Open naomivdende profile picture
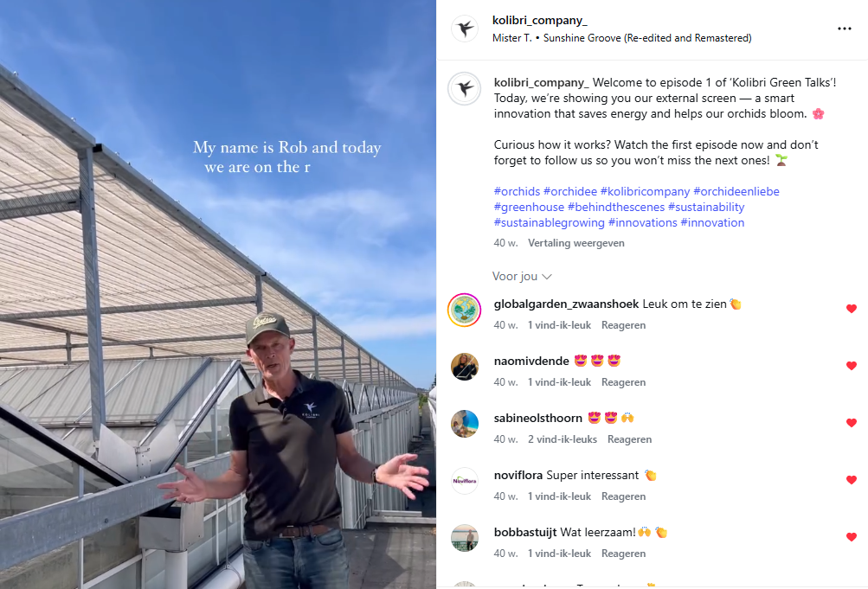Image resolution: width=868 pixels, height=589 pixels. (x=465, y=367)
